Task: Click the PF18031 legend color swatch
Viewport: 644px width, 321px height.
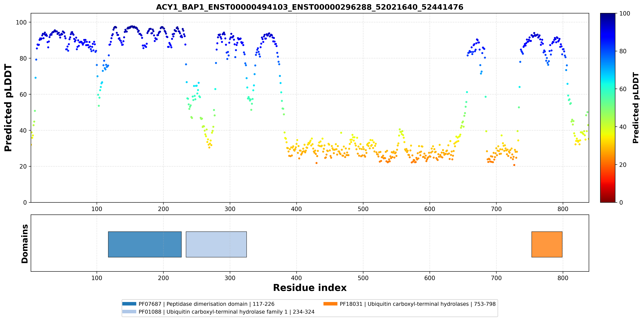Action: pyautogui.click(x=330, y=304)
